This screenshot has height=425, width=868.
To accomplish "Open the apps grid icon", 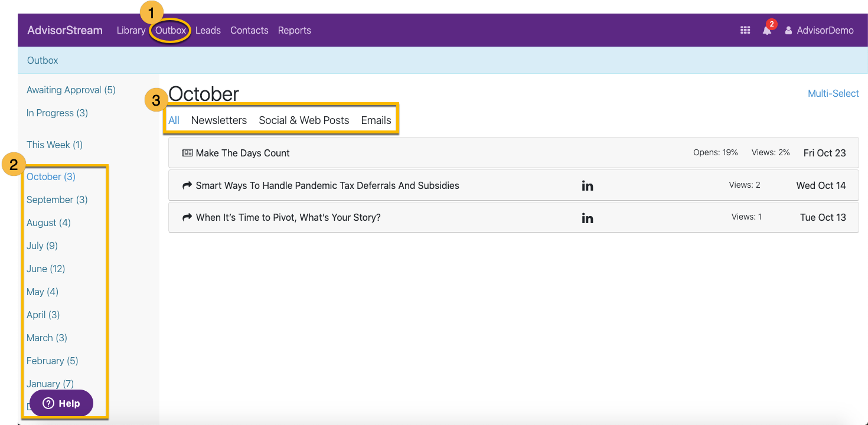I will tap(745, 30).
